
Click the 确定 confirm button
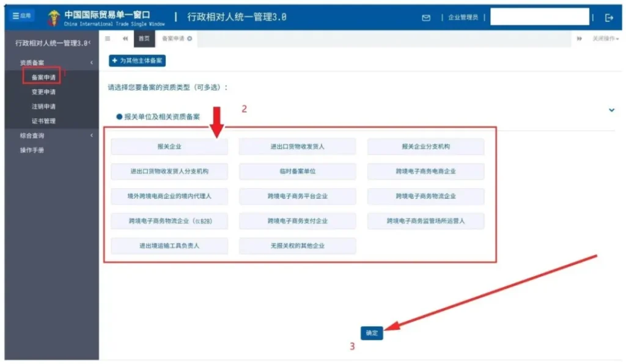click(372, 333)
